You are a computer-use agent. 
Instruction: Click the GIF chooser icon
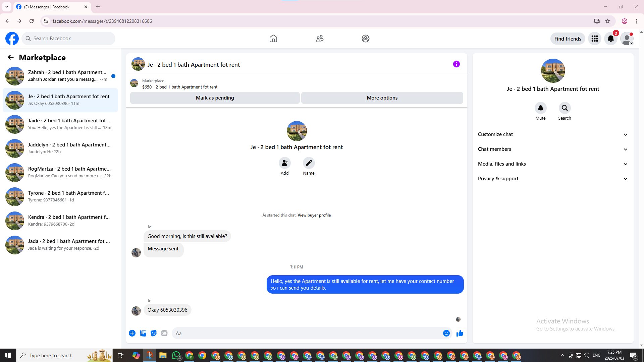click(164, 333)
